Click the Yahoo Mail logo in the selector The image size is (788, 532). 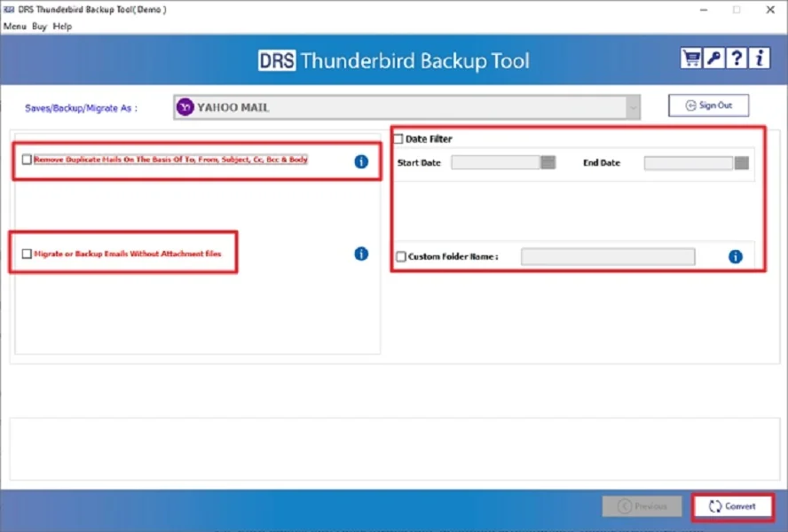pos(185,106)
